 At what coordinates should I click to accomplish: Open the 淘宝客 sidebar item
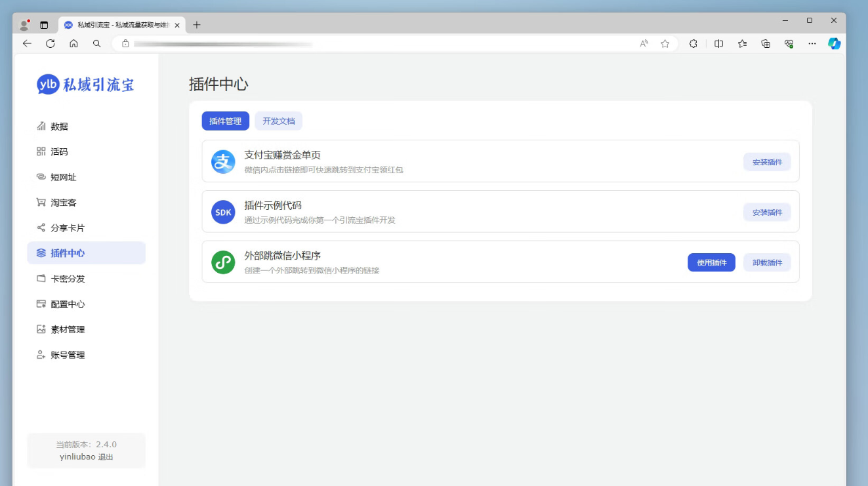coord(64,203)
